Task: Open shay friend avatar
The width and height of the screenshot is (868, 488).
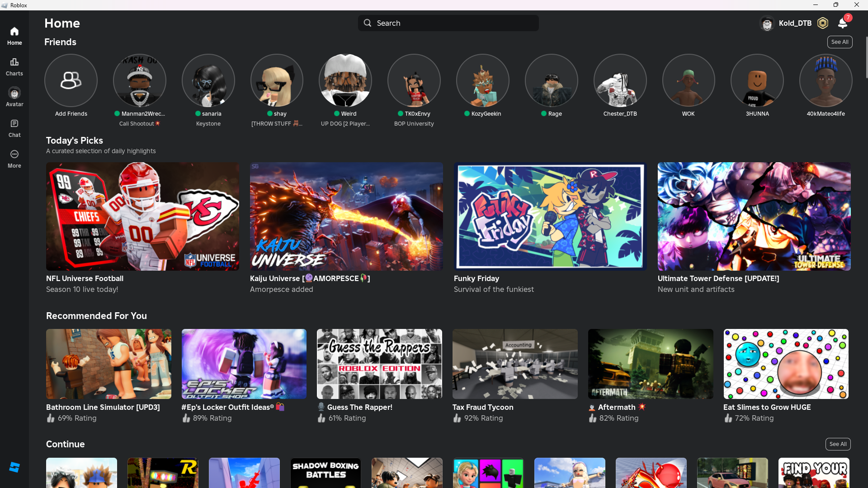Action: tap(277, 80)
